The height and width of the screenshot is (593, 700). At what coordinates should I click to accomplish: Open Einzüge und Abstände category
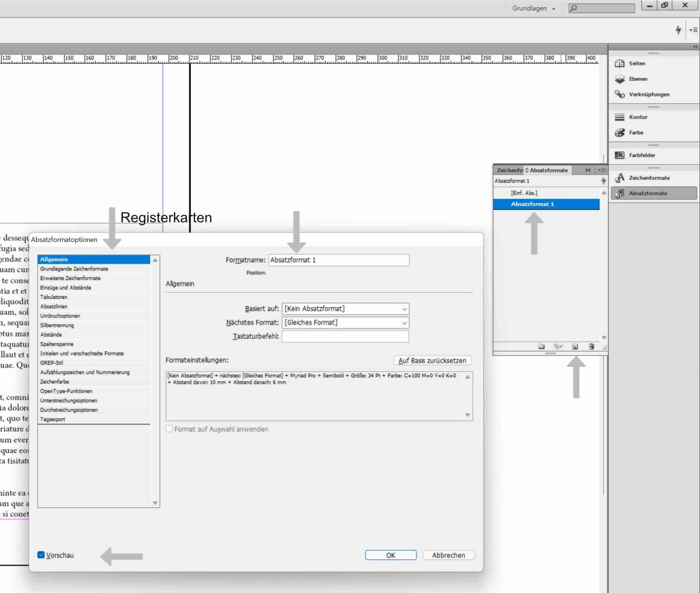[x=94, y=288]
